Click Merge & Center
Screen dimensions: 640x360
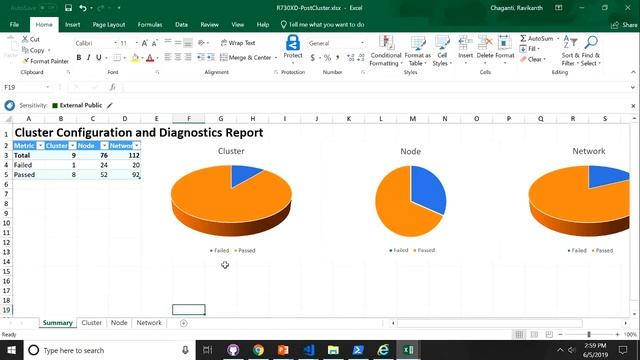coord(245,58)
